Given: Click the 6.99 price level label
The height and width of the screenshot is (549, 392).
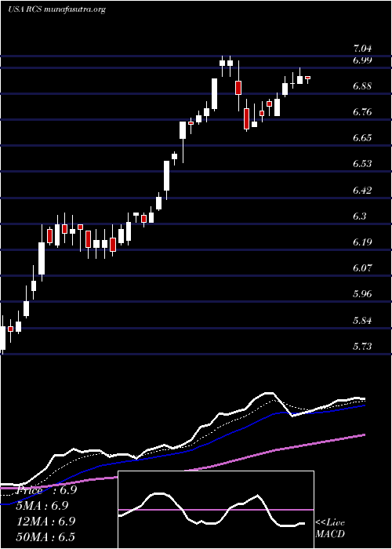Looking at the screenshot, I should coord(362,60).
